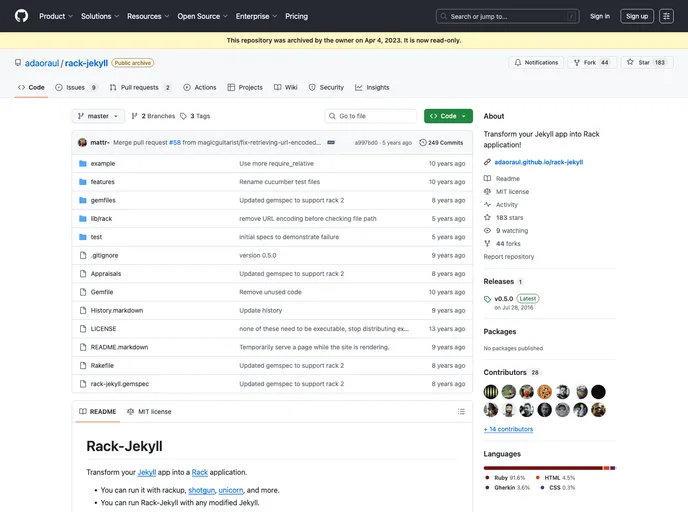Expand the Solutions menu
Viewport: 688px width, 512px height.
click(x=100, y=16)
